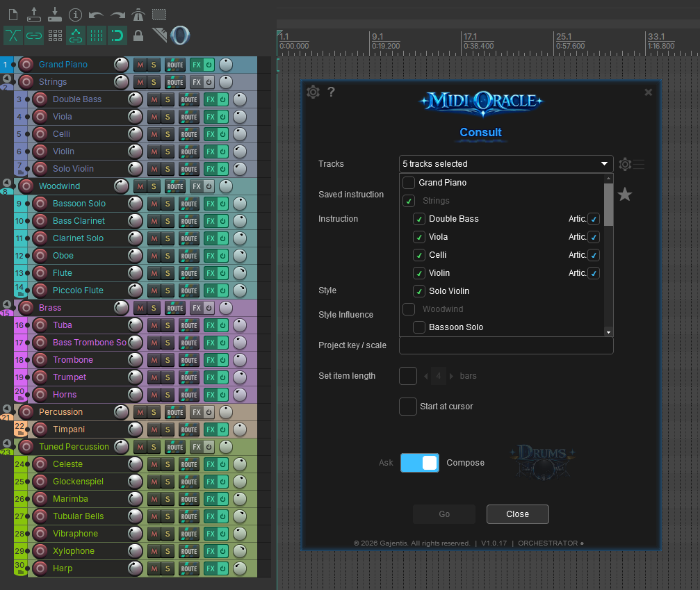
Task: Arm record on the Timpani track
Action: pyautogui.click(x=40, y=429)
